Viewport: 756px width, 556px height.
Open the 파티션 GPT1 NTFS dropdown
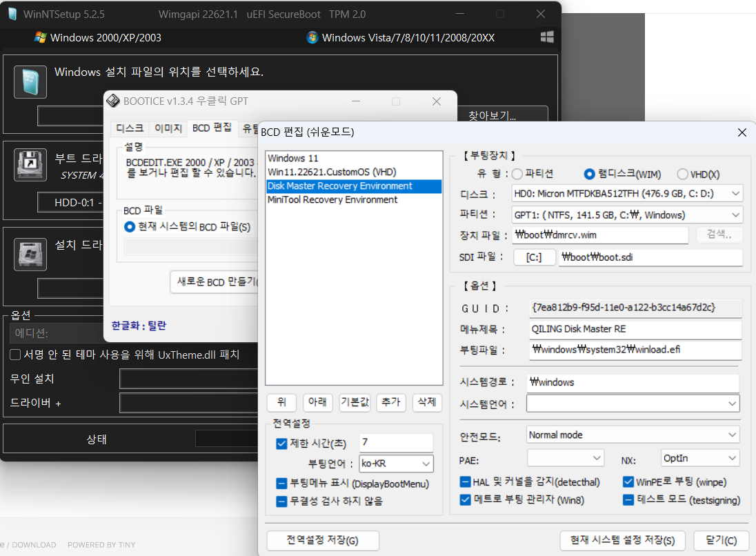627,215
